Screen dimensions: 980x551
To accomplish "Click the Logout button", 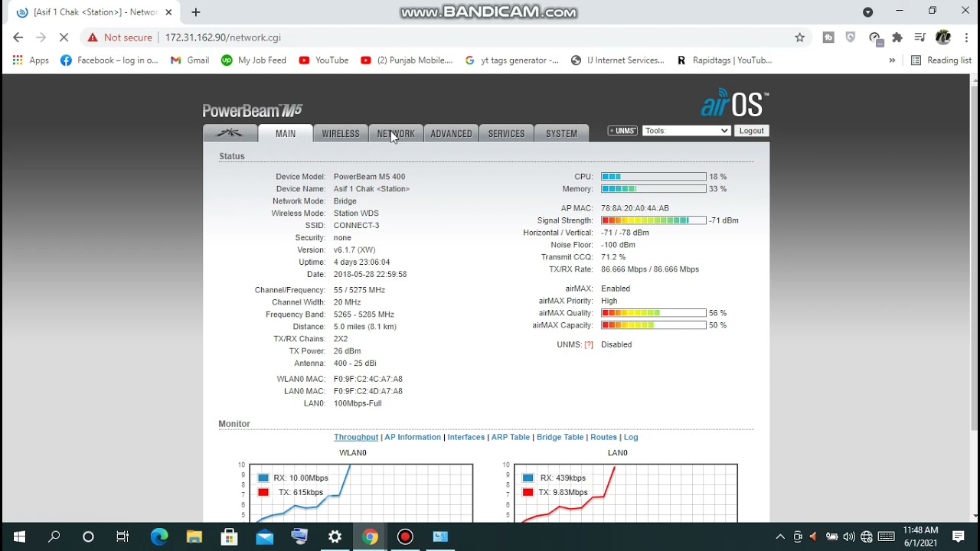I will coord(751,131).
